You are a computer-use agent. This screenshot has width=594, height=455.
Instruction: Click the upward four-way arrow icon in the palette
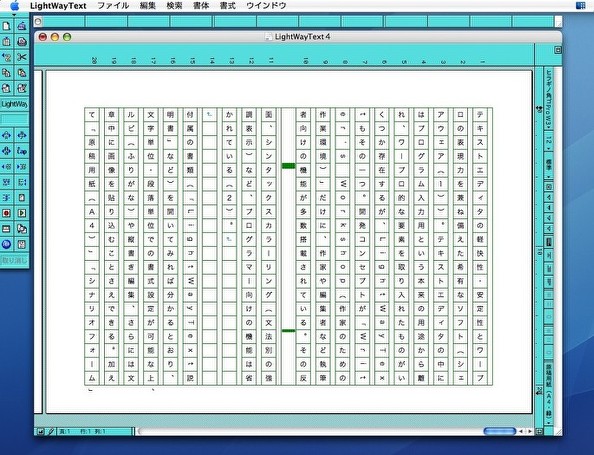pos(6,135)
